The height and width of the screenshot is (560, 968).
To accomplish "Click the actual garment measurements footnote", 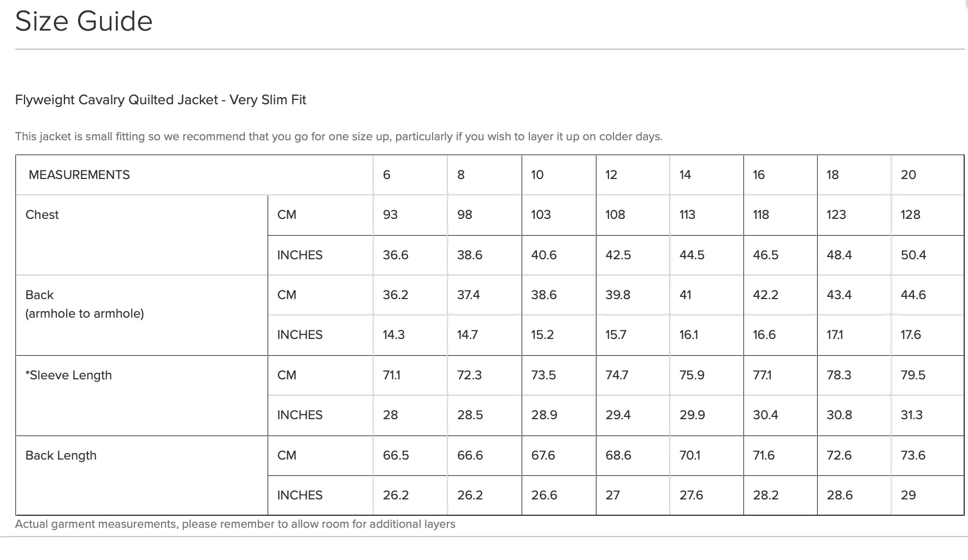I will point(235,524).
